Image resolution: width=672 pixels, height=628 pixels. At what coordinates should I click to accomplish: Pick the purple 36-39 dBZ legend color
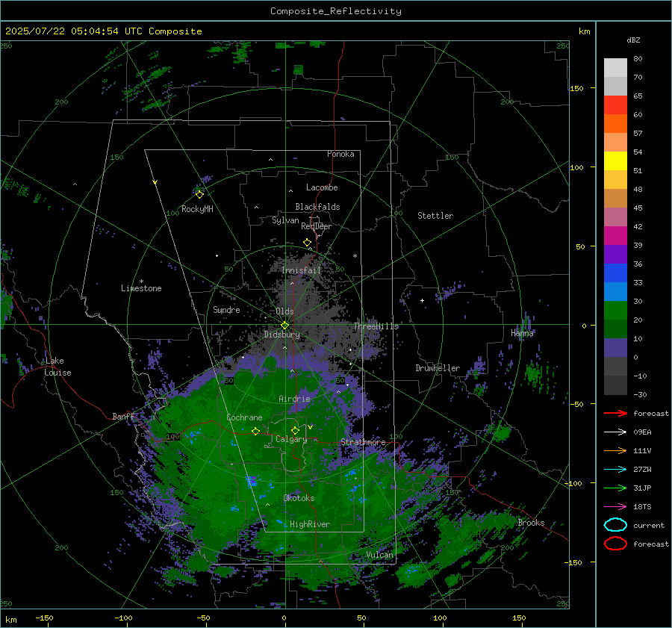coord(615,255)
